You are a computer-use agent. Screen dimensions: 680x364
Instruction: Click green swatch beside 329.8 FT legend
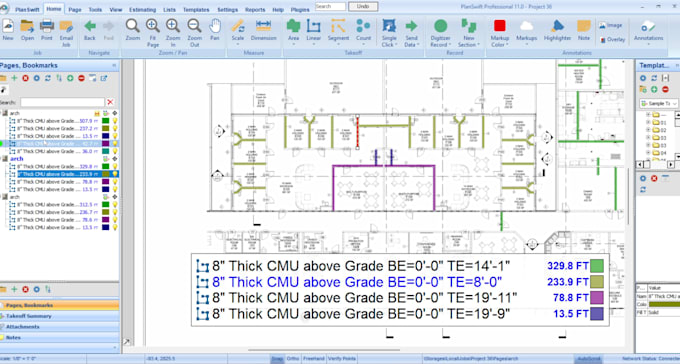597,266
